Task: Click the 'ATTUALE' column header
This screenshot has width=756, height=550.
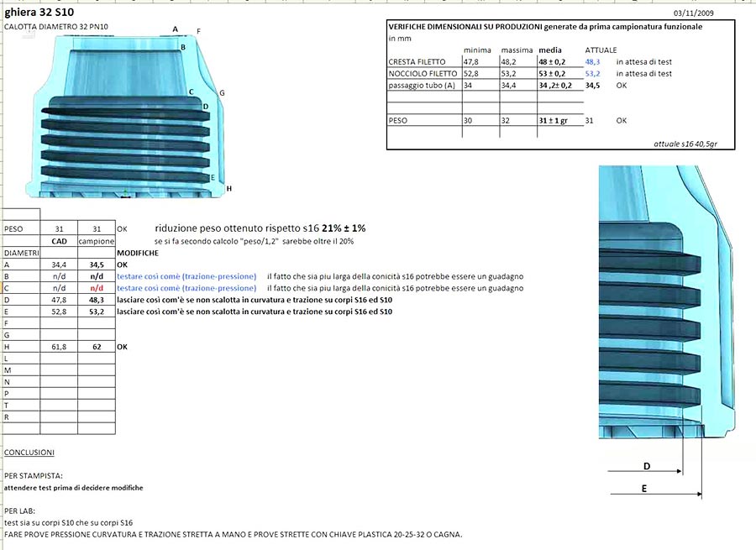Action: pos(601,50)
